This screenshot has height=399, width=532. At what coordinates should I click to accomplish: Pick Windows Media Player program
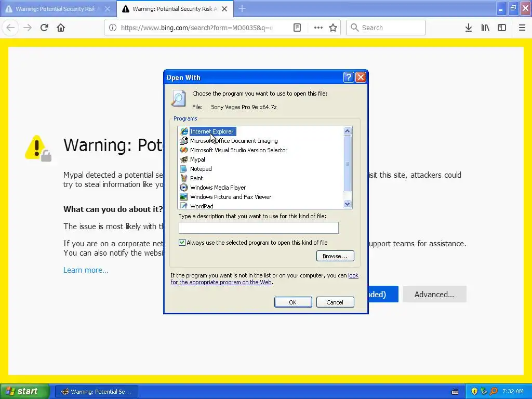tap(218, 187)
